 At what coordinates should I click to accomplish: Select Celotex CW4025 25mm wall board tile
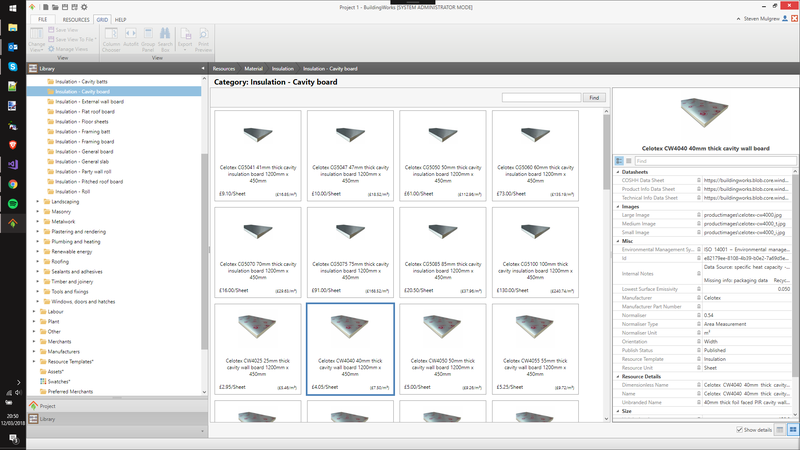click(258, 349)
